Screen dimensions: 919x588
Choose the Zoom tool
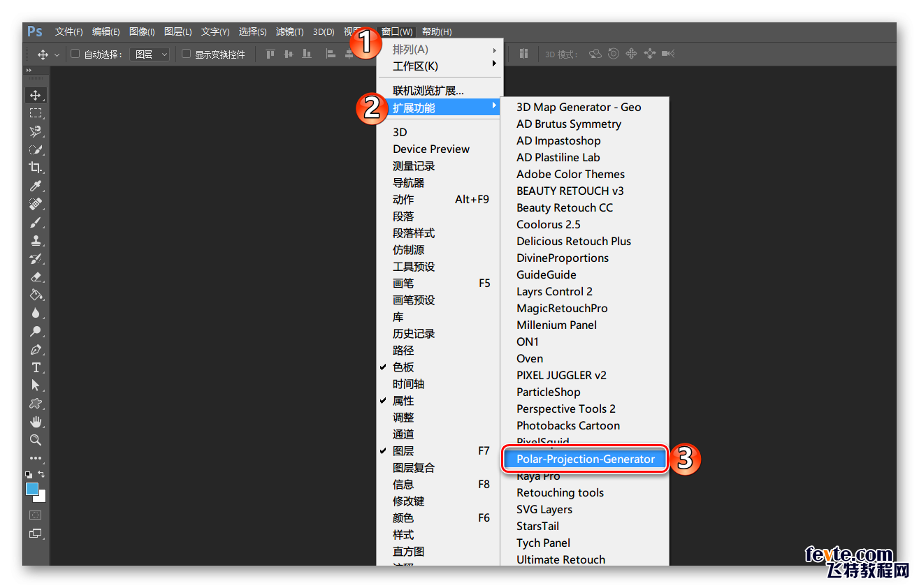pos(36,440)
